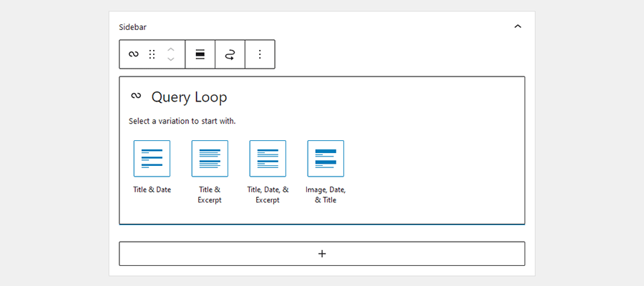Pick the Title, Date, & Excerpt variation icon
Screen dimensions: 644x286
pos(268,158)
